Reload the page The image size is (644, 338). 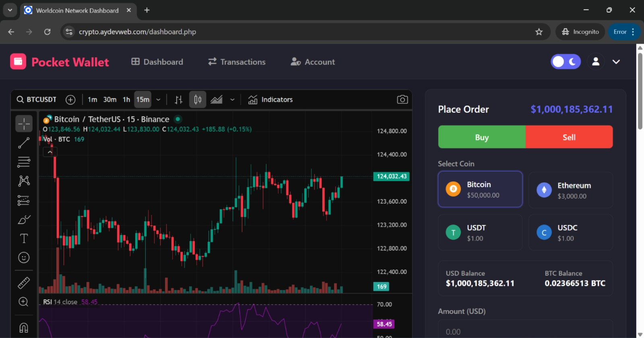pyautogui.click(x=47, y=32)
